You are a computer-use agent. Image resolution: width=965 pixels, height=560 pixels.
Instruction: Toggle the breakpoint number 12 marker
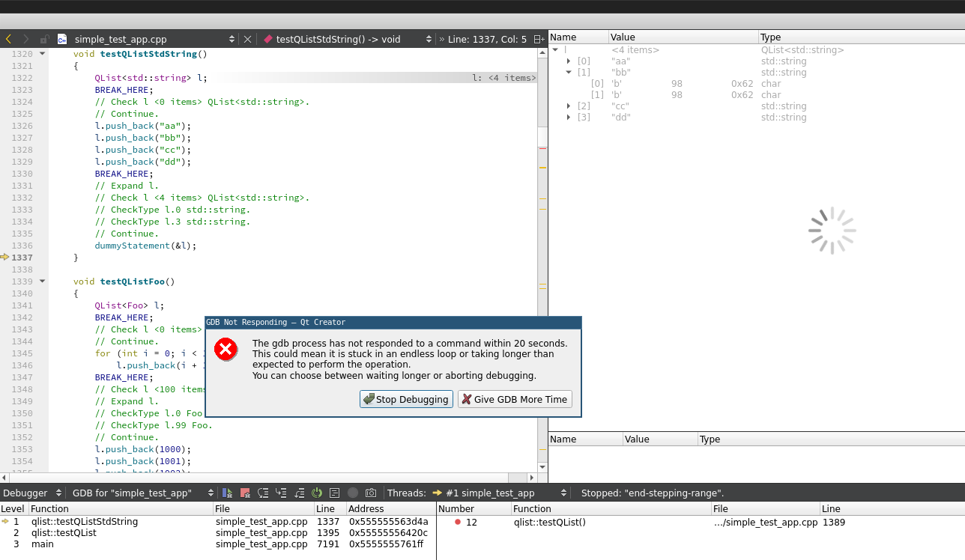coord(458,522)
